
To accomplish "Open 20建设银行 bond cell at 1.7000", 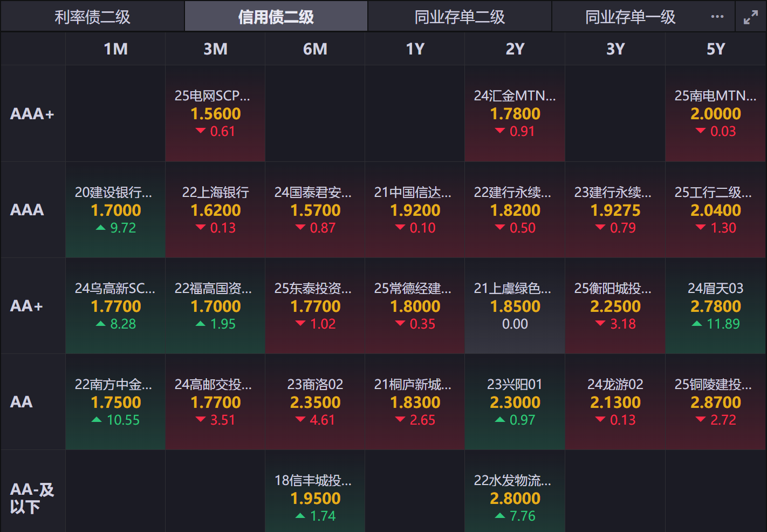I will point(115,210).
